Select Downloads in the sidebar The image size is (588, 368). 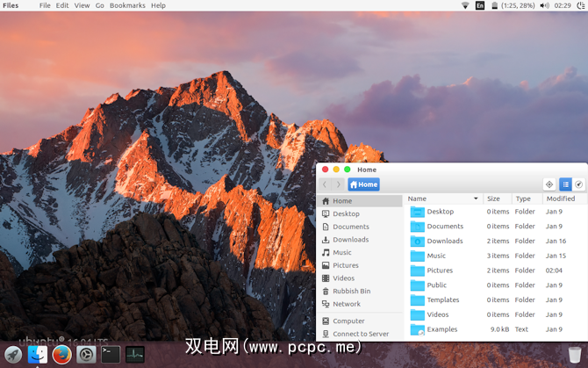360,240
